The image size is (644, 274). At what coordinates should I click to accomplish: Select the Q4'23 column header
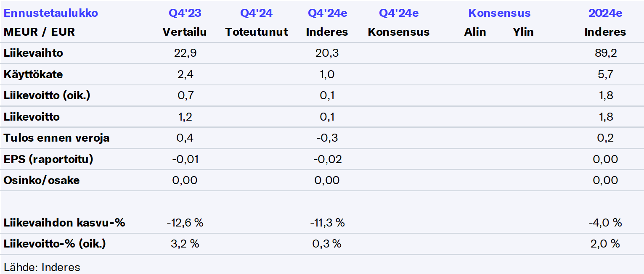185,13
